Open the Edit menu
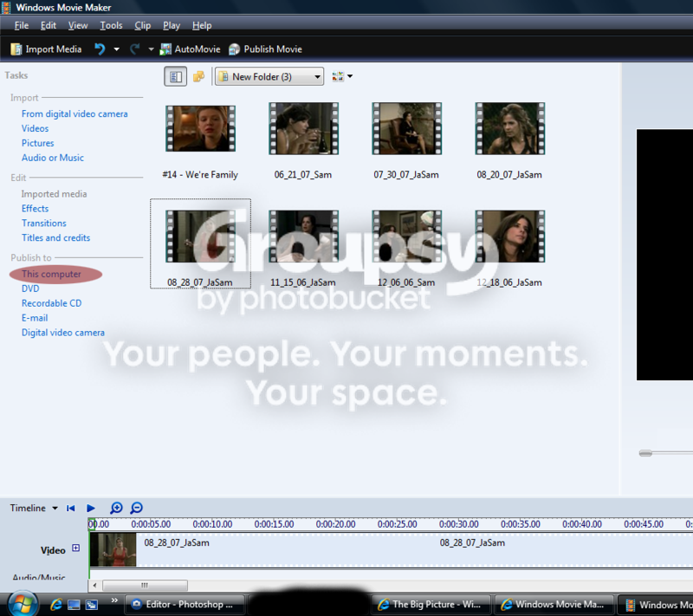Screen dimensions: 693x616 pos(49,26)
